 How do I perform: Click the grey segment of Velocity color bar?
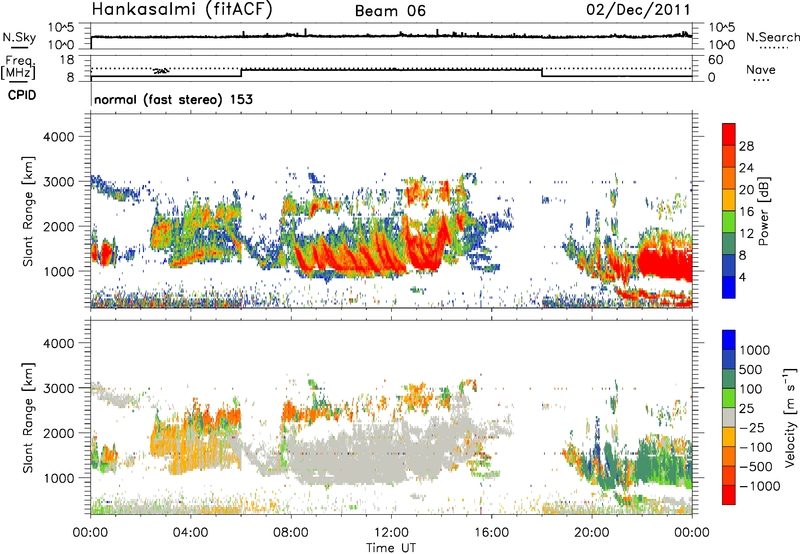pos(729,417)
